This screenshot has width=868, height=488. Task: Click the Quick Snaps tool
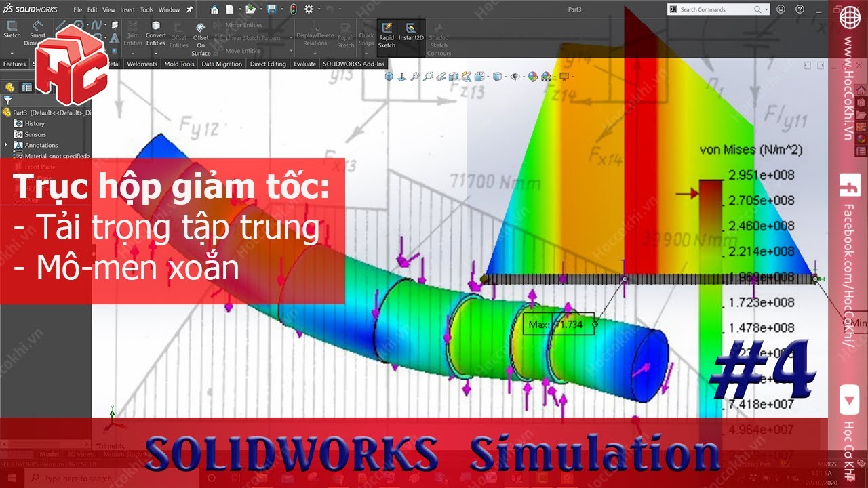[366, 34]
